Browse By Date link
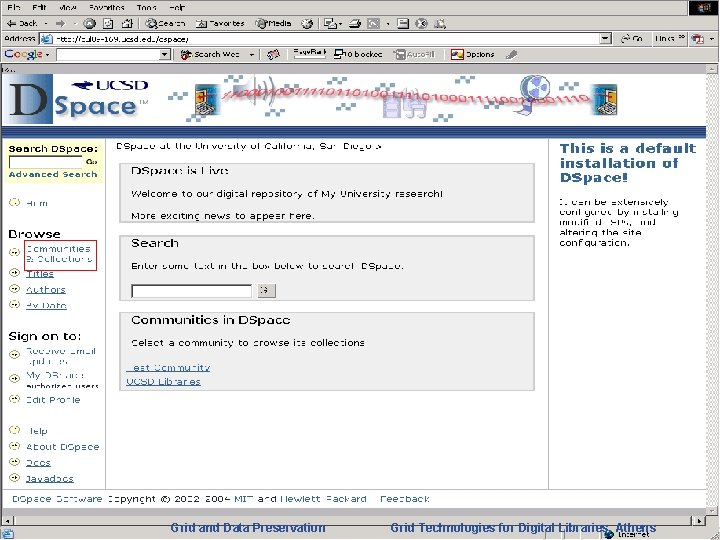 coord(46,305)
